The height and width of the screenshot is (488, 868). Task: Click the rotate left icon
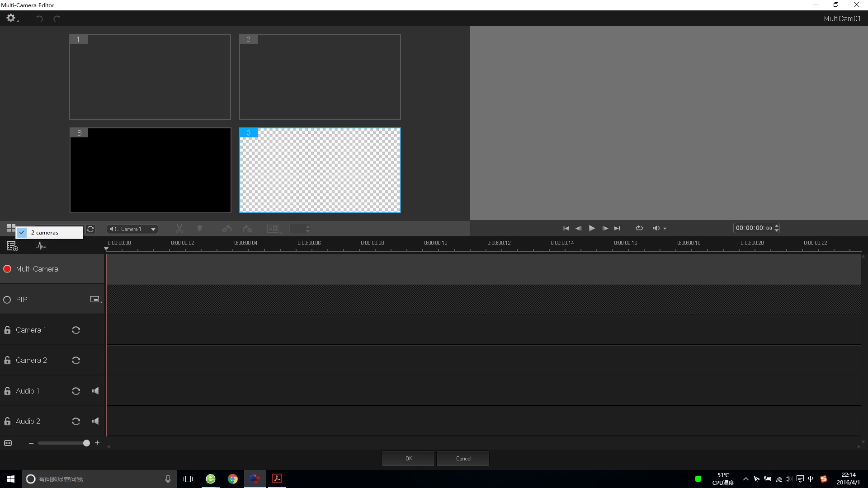[x=227, y=229]
